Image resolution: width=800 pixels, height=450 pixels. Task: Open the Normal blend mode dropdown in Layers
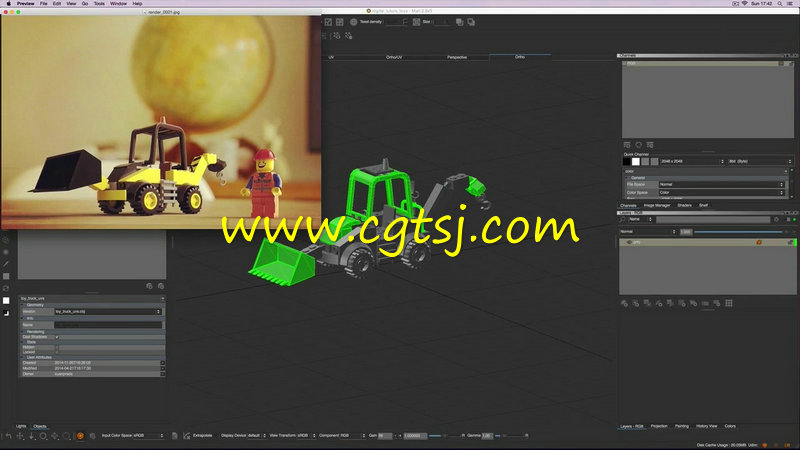pyautogui.click(x=648, y=232)
